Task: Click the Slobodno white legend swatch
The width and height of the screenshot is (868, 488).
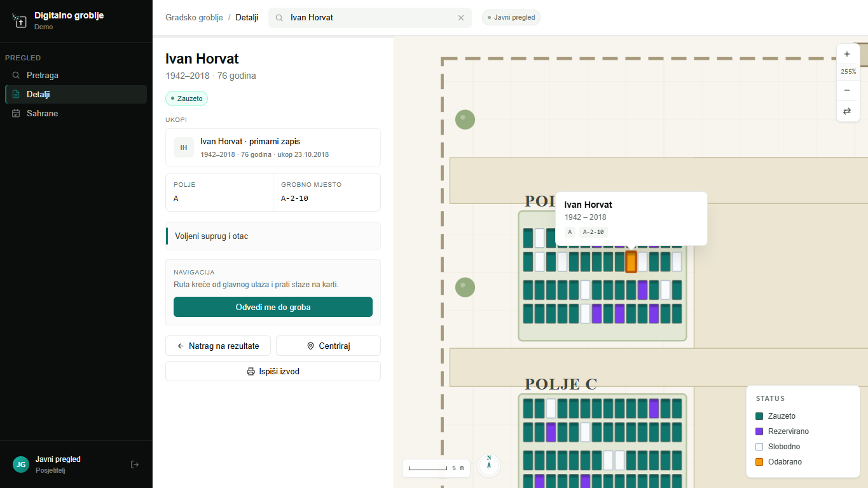Action: (x=759, y=447)
